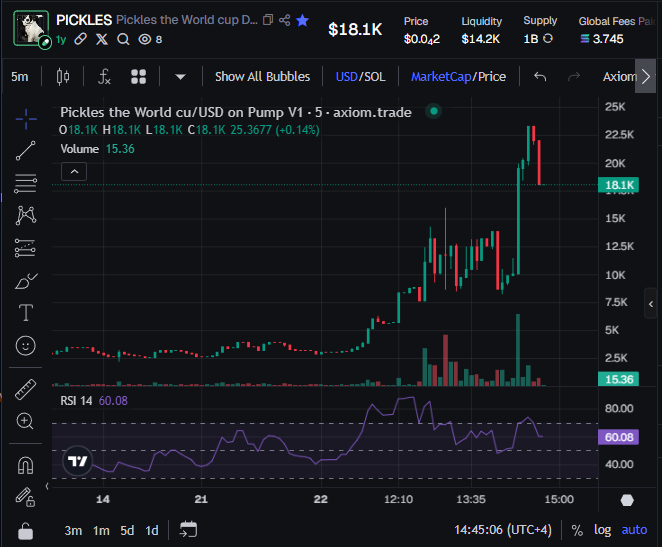The height and width of the screenshot is (547, 662).
Task: Click the watchers eye icon
Action: pos(145,39)
